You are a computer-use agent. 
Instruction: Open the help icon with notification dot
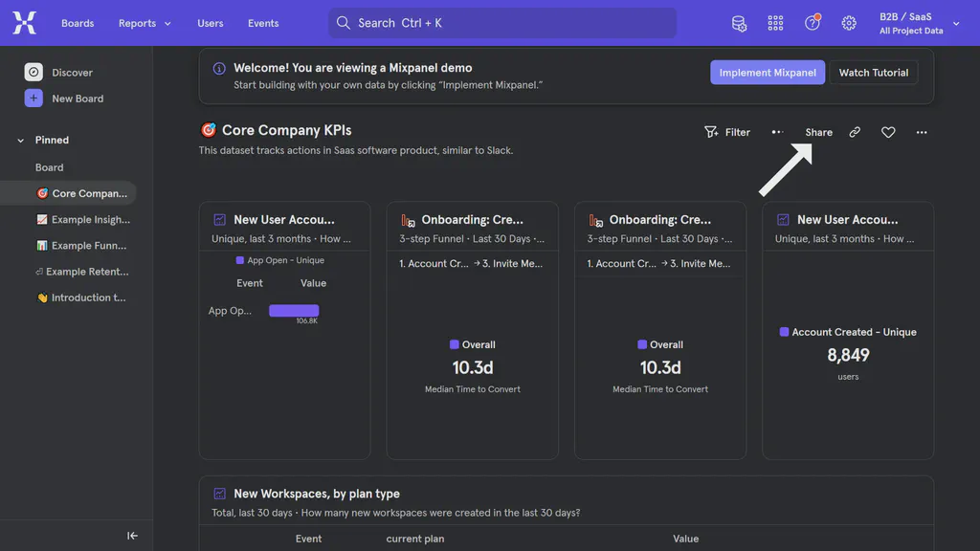812,23
